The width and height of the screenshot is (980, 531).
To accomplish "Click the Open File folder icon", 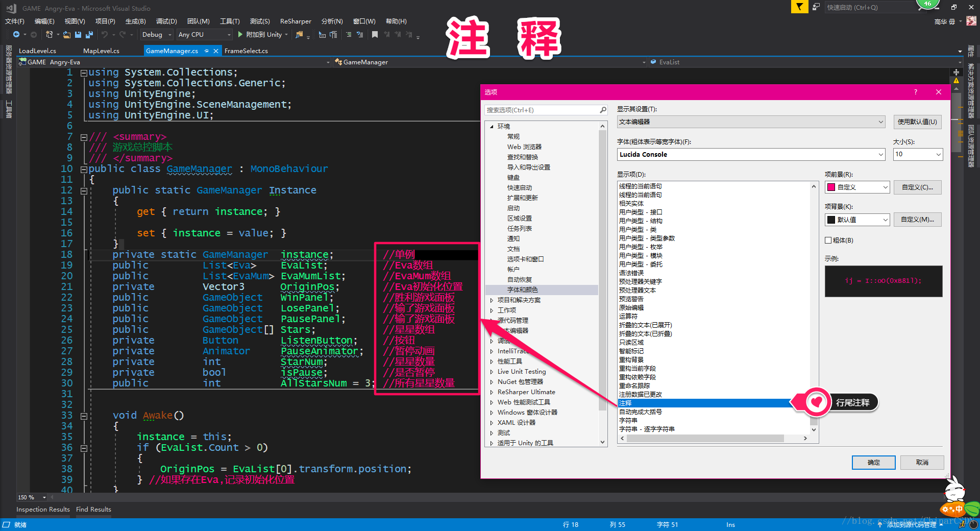I will click(x=66, y=35).
